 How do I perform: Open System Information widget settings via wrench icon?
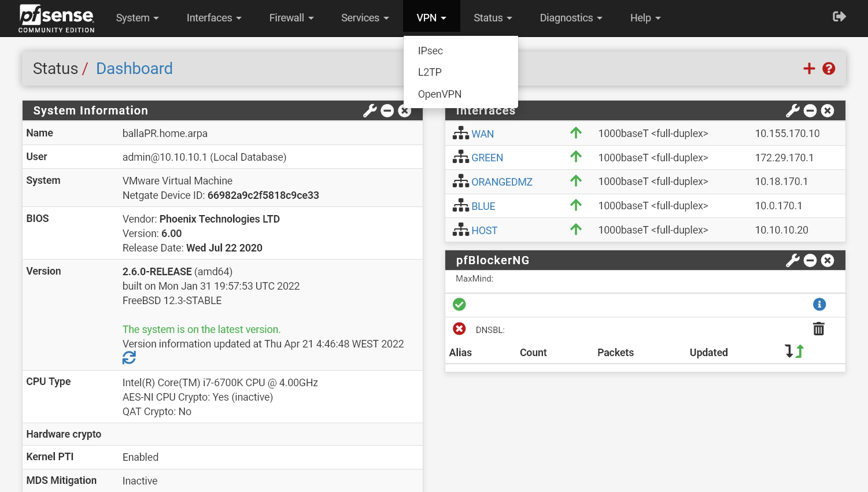[370, 110]
